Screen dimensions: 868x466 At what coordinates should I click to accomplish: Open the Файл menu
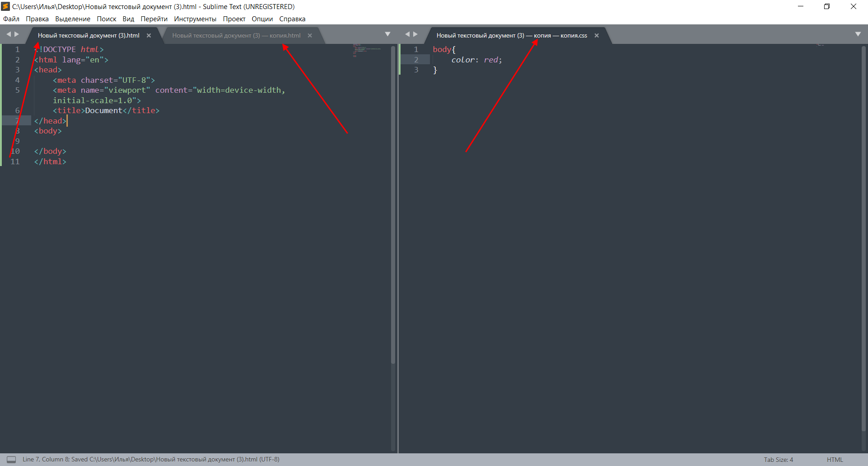(11, 19)
